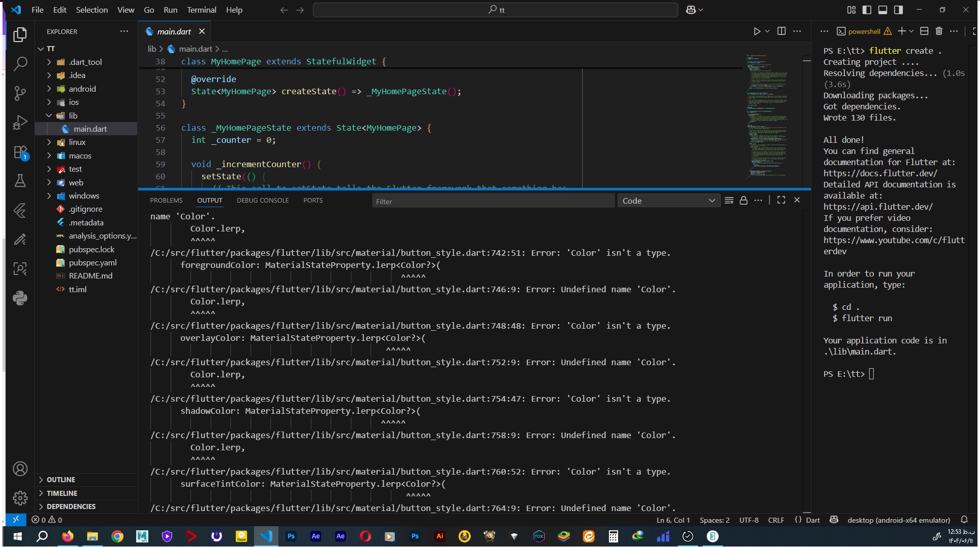The height and width of the screenshot is (547, 980).
Task: Open the Terminal menu
Action: point(201,10)
